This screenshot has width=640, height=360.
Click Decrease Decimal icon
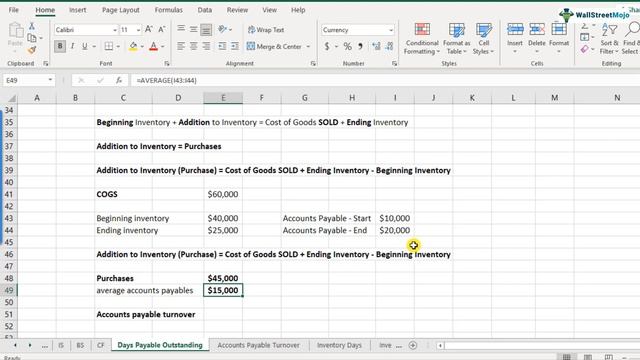point(389,47)
